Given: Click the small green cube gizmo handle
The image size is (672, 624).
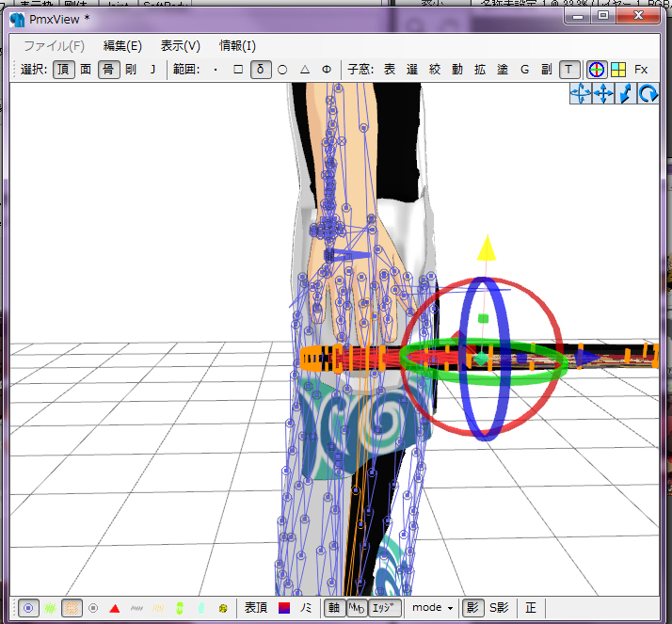Looking at the screenshot, I should 483,318.
